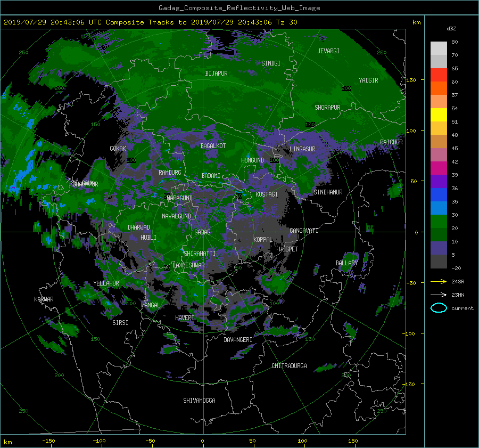Click the SINDGI city label
This screenshot has width=479, height=448.
click(x=271, y=63)
